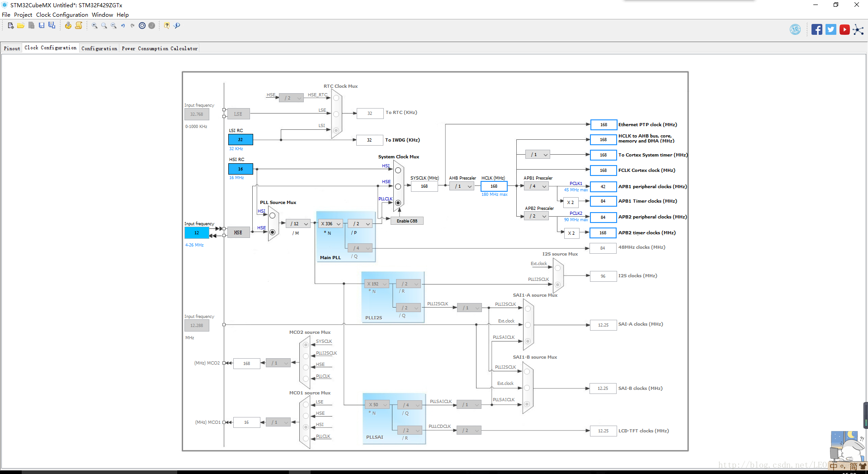Click the LSE source block

pos(238,114)
